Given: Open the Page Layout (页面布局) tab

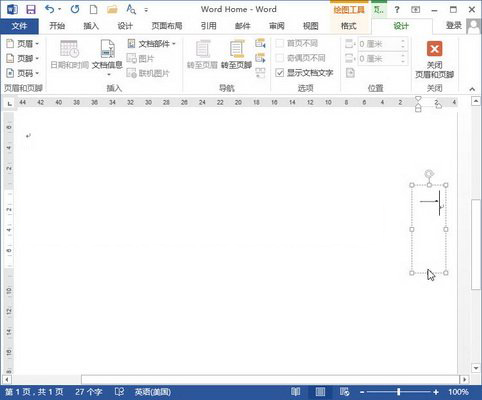Looking at the screenshot, I should pos(167,26).
